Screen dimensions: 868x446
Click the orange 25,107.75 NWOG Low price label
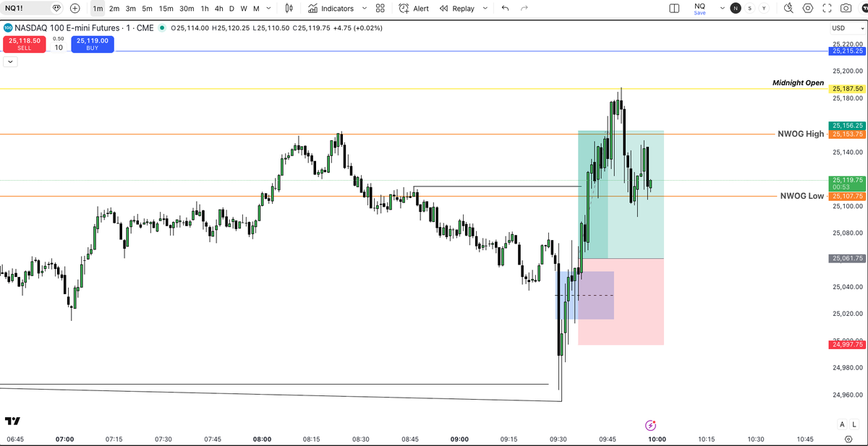coord(847,196)
